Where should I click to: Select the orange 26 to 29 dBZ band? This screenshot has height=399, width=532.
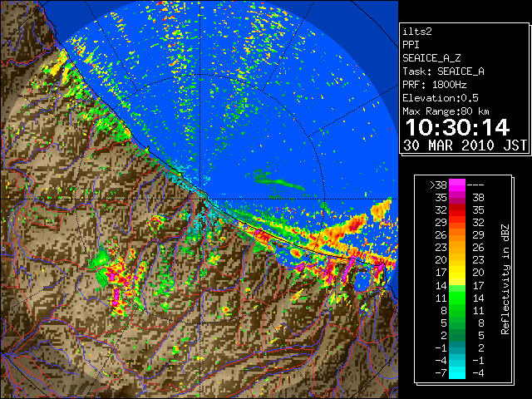coord(456,234)
